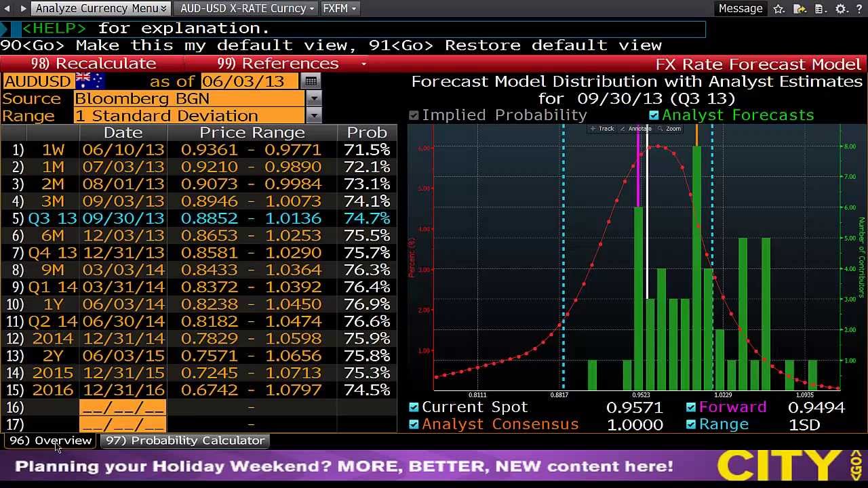
Task: Select the 3M forecast row
Action: (x=199, y=201)
